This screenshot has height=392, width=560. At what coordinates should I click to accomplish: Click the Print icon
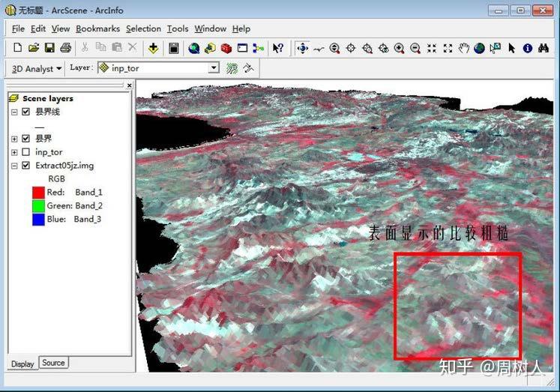65,48
